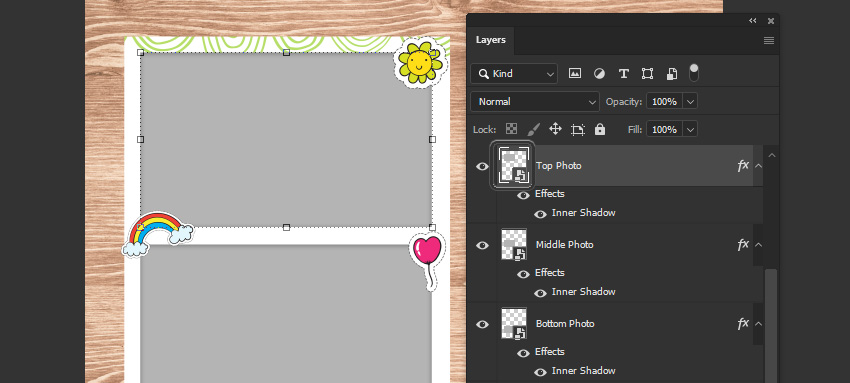Toggle Inner Shadow visibility under Bottom Photo
This screenshot has height=383, width=850.
pos(540,372)
